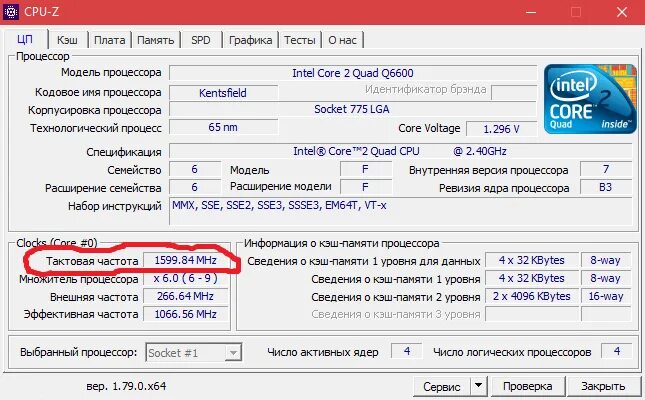Viewport: 645px width, 400px height.
Task: Minimize the CPU-Z window
Action: [531, 12]
